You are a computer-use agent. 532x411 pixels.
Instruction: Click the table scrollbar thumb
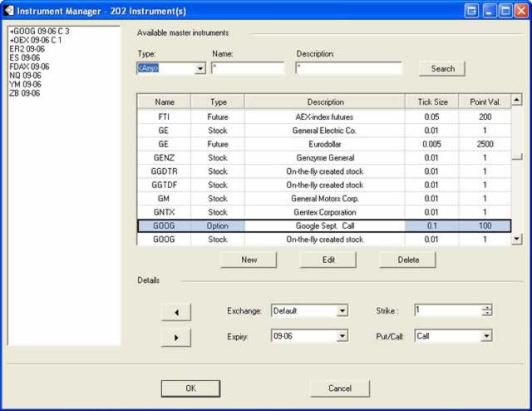tap(517, 156)
